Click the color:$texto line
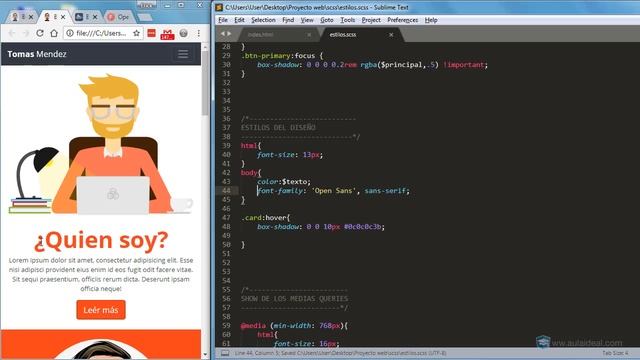This screenshot has height=360, width=640. (284, 182)
